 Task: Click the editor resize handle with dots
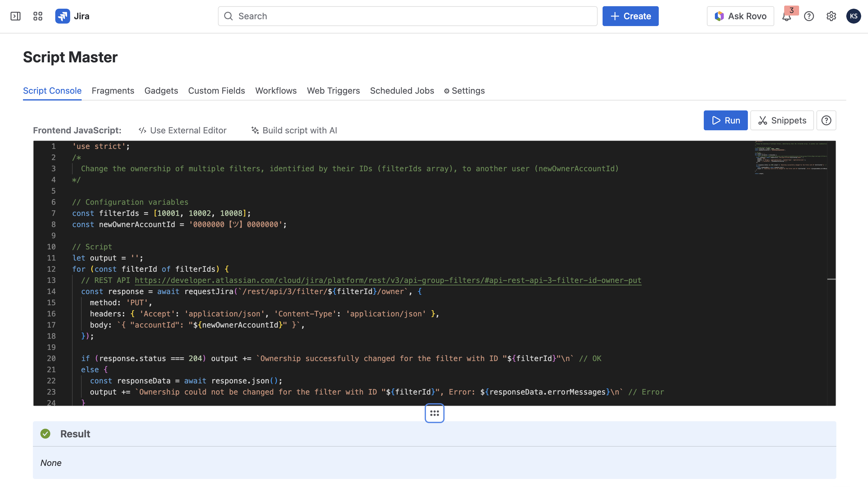(x=434, y=413)
